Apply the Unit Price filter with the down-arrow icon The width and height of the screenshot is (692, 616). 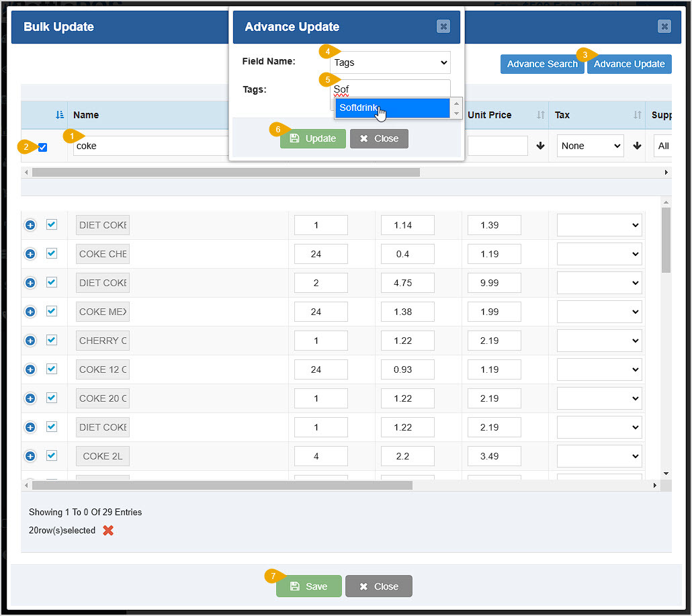[541, 146]
